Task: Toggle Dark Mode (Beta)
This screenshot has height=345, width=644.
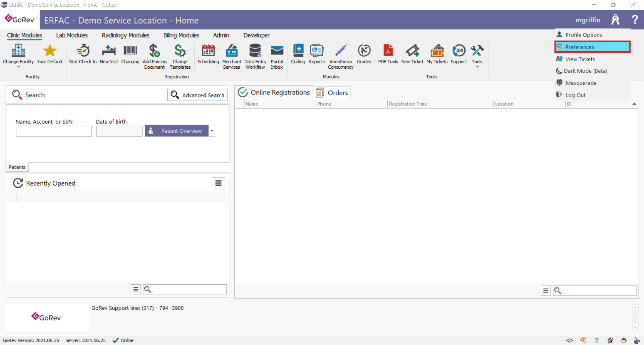Action: click(x=592, y=71)
